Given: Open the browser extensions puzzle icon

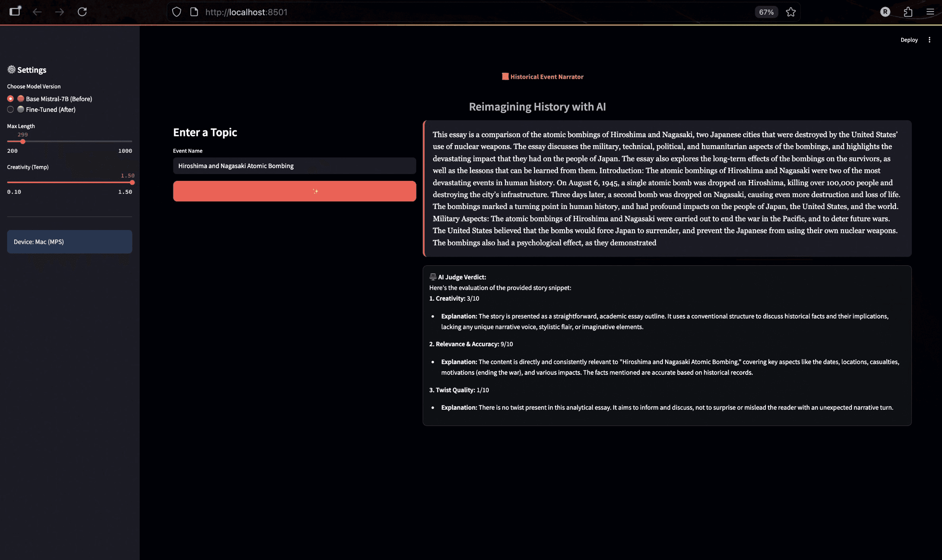Looking at the screenshot, I should [x=908, y=12].
